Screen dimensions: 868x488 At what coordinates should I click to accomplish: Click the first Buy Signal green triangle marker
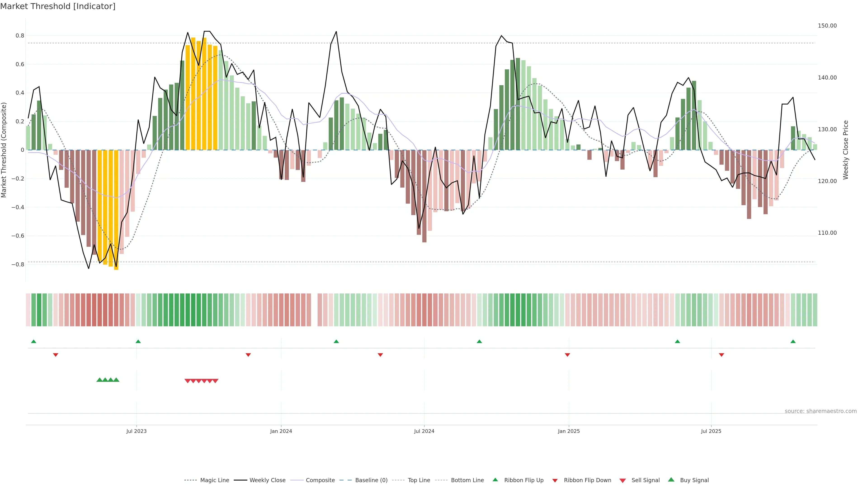pyautogui.click(x=99, y=380)
